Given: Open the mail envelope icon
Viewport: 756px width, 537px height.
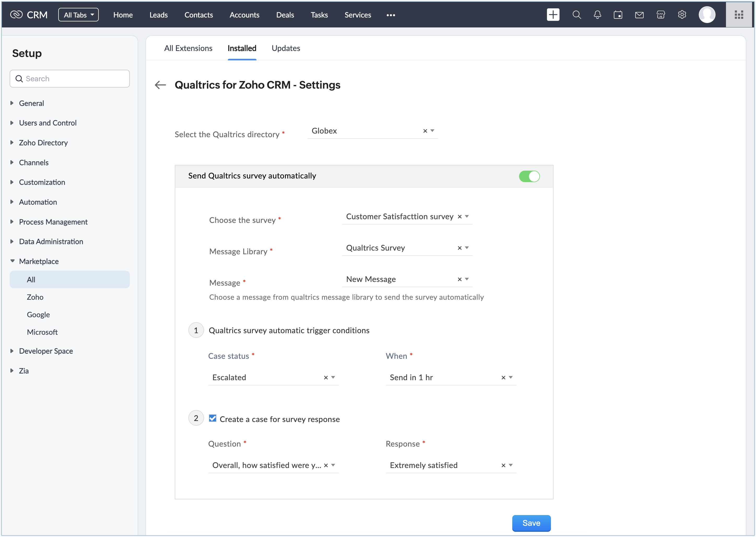Looking at the screenshot, I should 639,15.
